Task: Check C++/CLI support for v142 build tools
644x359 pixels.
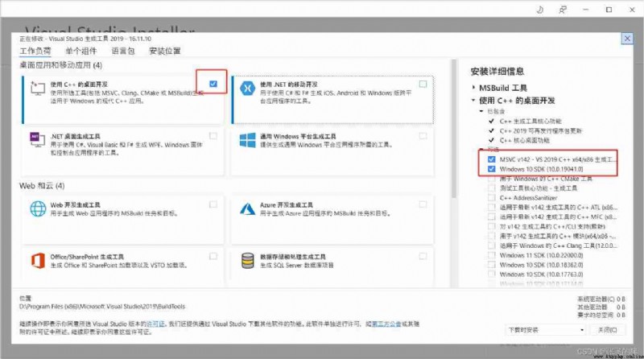Action: tap(491, 226)
